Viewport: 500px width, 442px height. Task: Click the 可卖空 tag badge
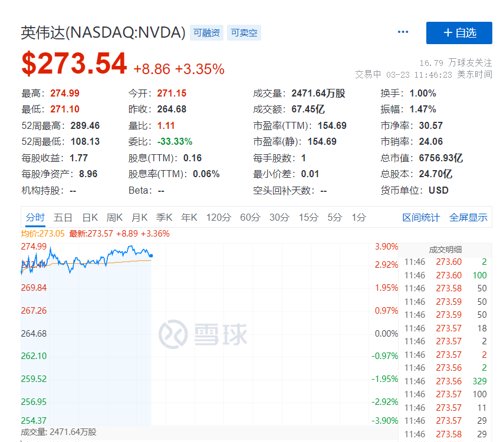click(x=244, y=33)
